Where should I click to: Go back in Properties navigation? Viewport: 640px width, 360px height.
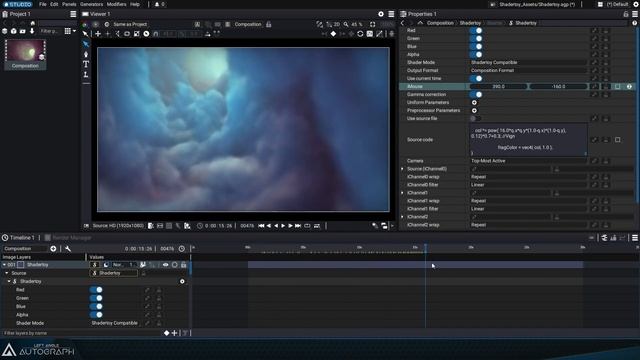[402, 23]
